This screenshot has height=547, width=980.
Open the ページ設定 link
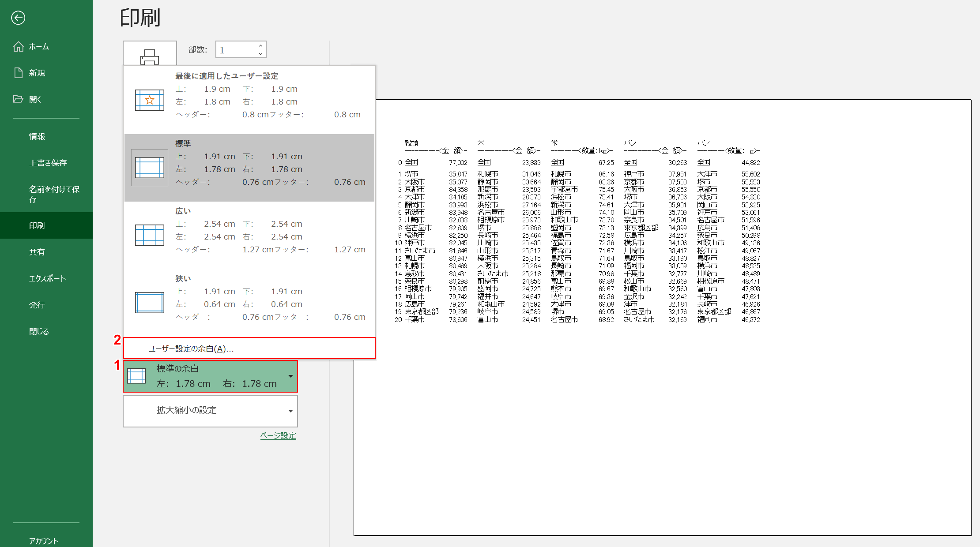(x=278, y=436)
